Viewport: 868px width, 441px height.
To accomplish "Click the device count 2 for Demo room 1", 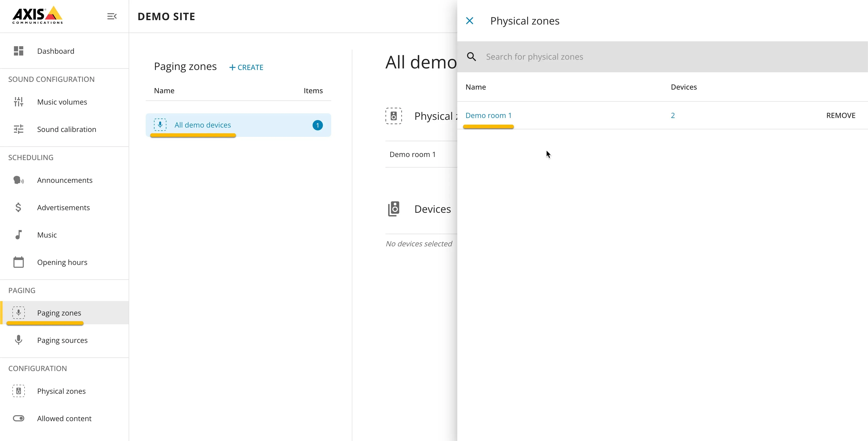I will tap(672, 115).
